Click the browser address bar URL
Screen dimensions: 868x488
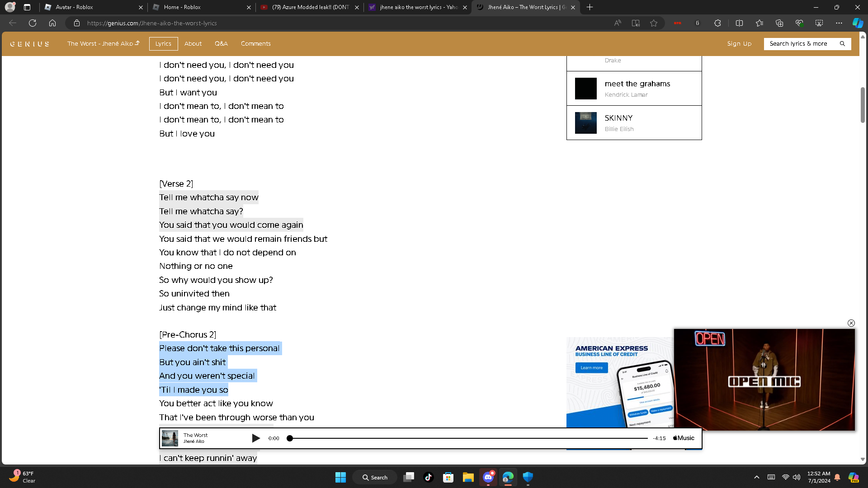152,23
